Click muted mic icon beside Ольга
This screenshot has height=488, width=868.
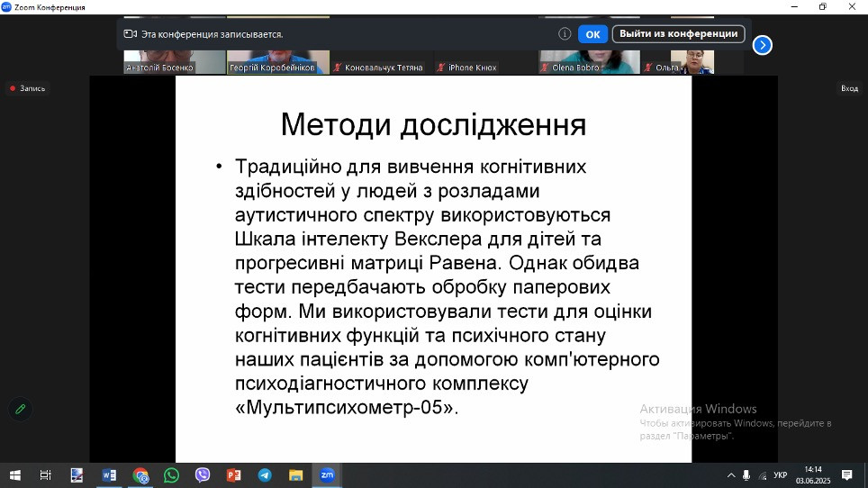tap(648, 68)
